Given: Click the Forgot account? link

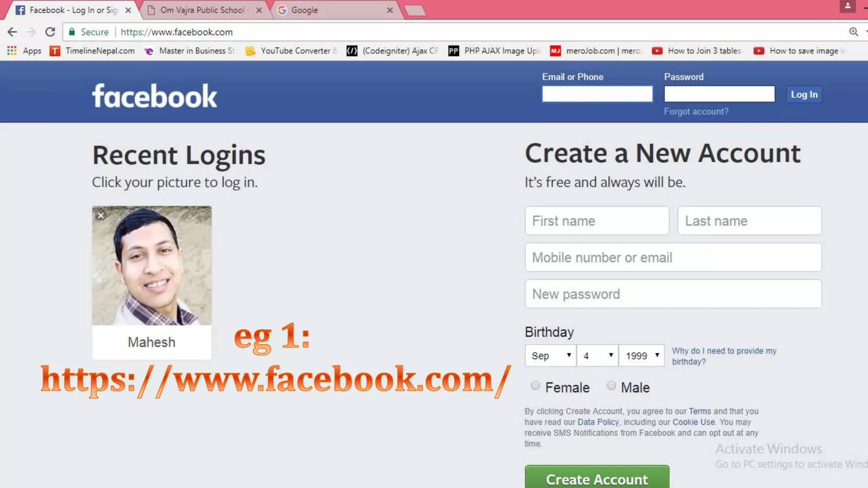Looking at the screenshot, I should (x=696, y=111).
